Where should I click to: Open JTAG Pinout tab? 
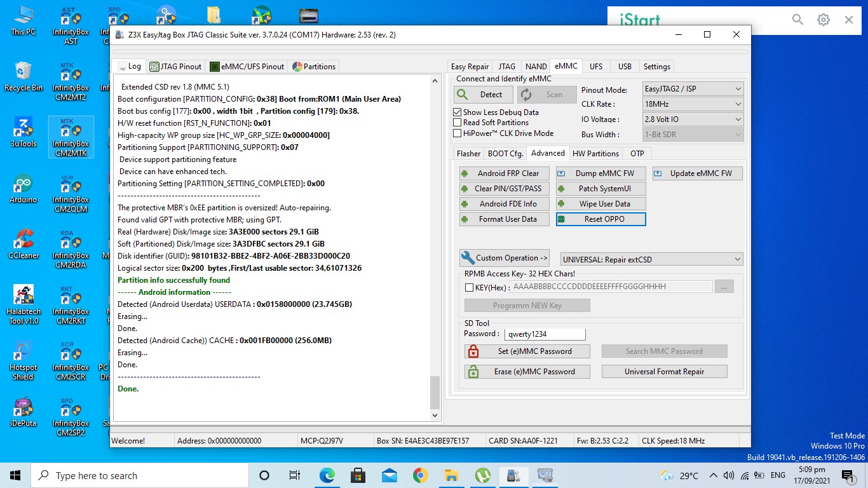176,67
